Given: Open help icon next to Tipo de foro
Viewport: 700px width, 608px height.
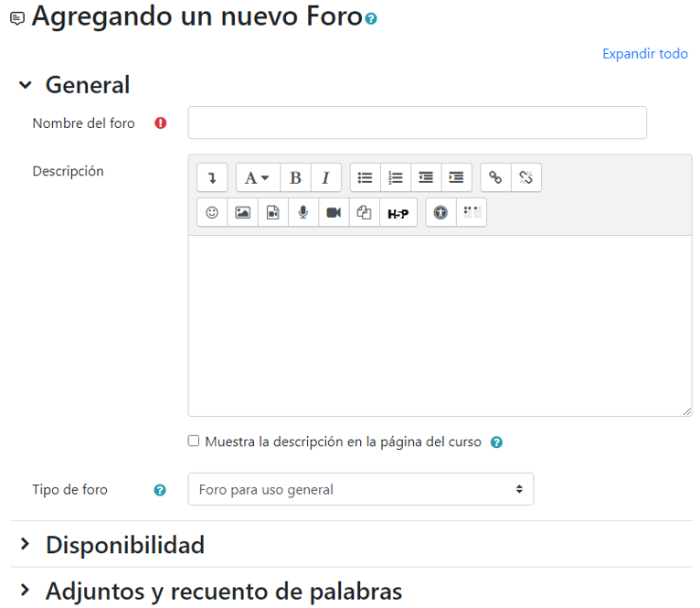Looking at the screenshot, I should [160, 490].
